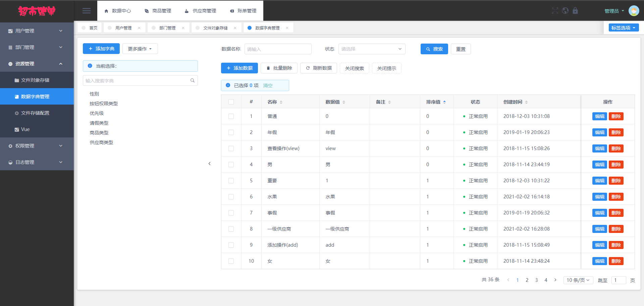The width and height of the screenshot is (644, 306).
Task: Go to previous page arrow in pagination
Action: pyautogui.click(x=508, y=280)
